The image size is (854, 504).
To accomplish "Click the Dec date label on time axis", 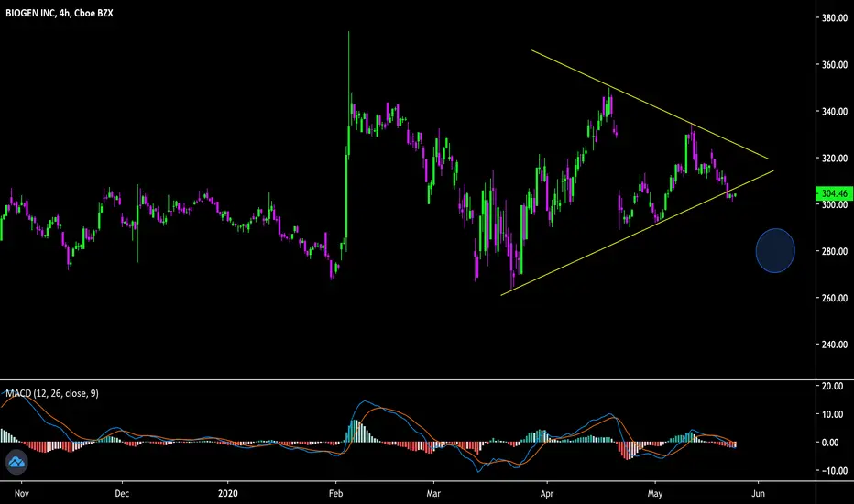I will pyautogui.click(x=122, y=494).
